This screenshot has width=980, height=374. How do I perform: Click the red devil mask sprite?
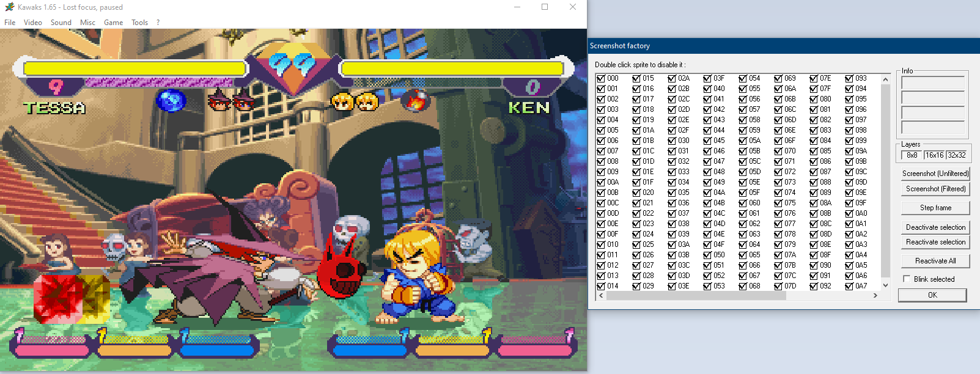pyautogui.click(x=341, y=269)
